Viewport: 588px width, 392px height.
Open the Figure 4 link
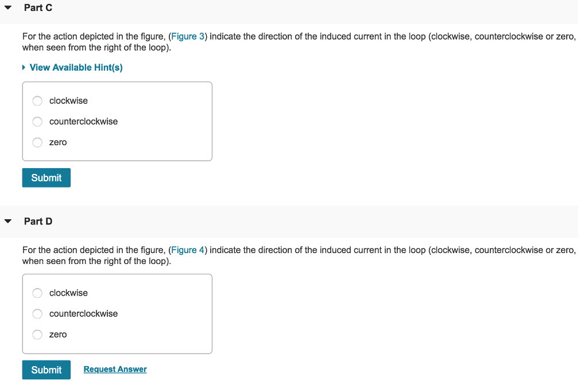(187, 250)
